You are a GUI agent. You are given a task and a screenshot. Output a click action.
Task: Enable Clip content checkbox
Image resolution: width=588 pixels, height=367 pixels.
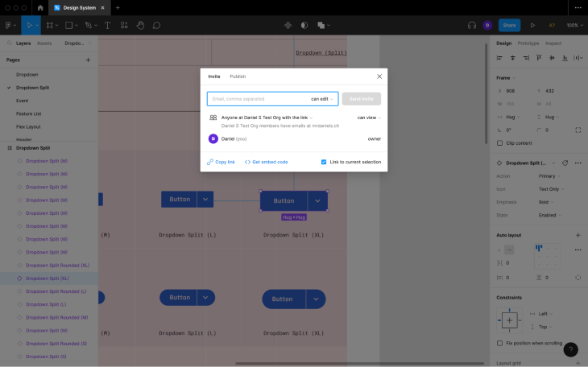click(499, 142)
